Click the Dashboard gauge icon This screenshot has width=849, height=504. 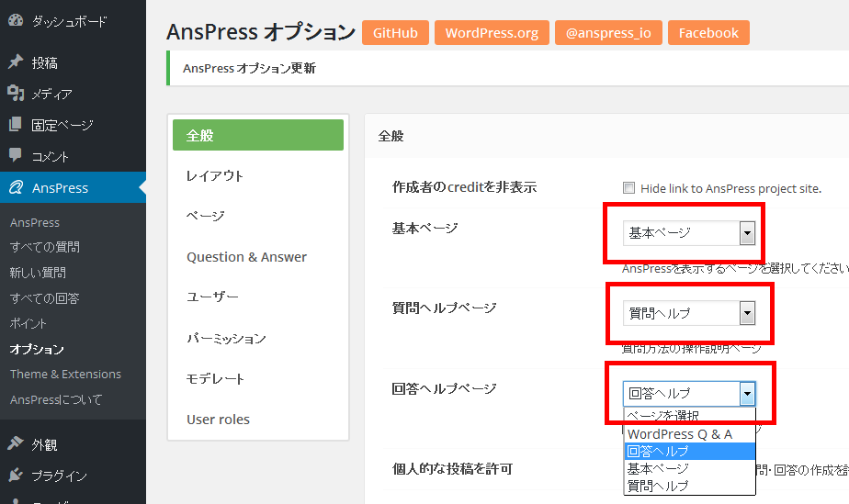(16, 20)
